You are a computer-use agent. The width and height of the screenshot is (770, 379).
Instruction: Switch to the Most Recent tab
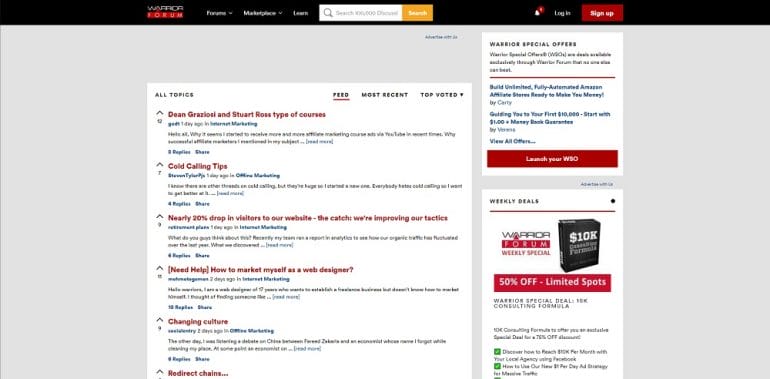[x=385, y=95]
